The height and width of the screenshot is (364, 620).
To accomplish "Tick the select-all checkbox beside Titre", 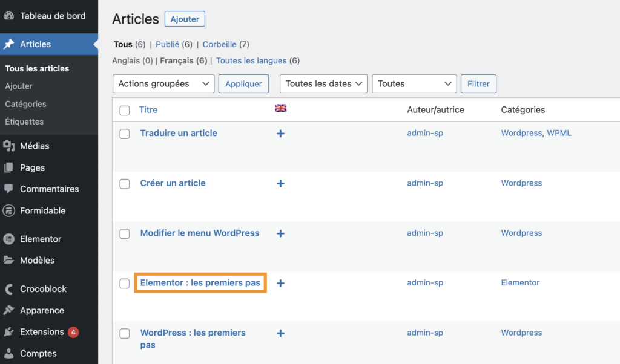I will [125, 111].
